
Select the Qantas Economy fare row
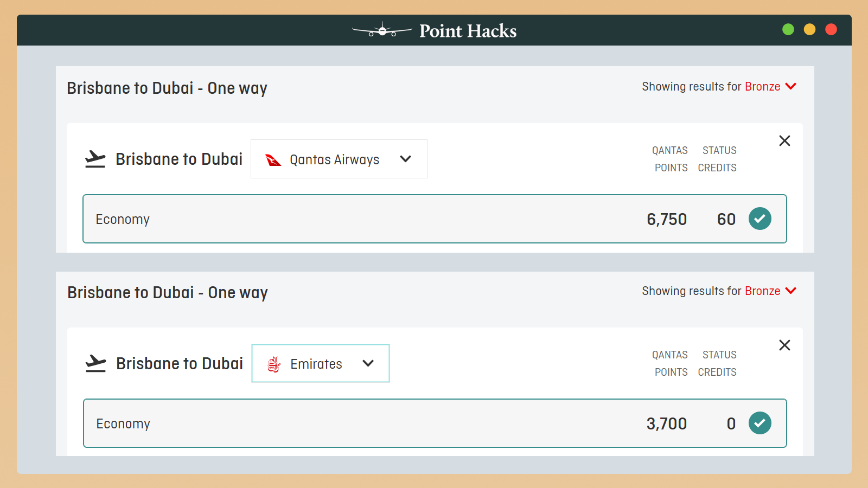380,219
